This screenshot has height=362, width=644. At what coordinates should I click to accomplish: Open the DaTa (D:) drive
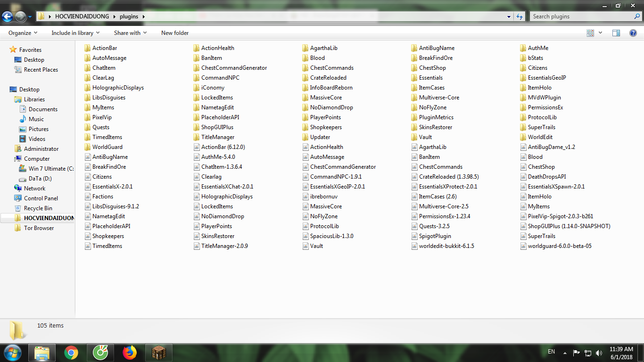[x=40, y=179]
